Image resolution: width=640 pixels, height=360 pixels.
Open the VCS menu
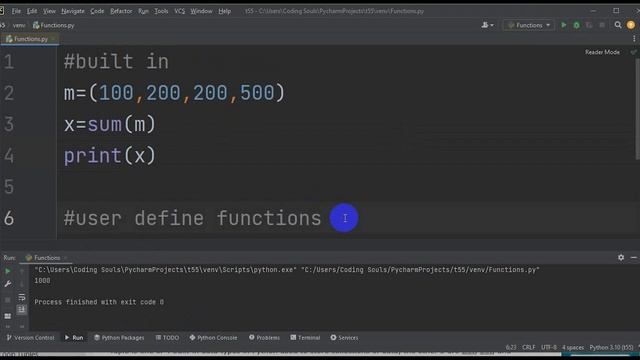(x=180, y=11)
